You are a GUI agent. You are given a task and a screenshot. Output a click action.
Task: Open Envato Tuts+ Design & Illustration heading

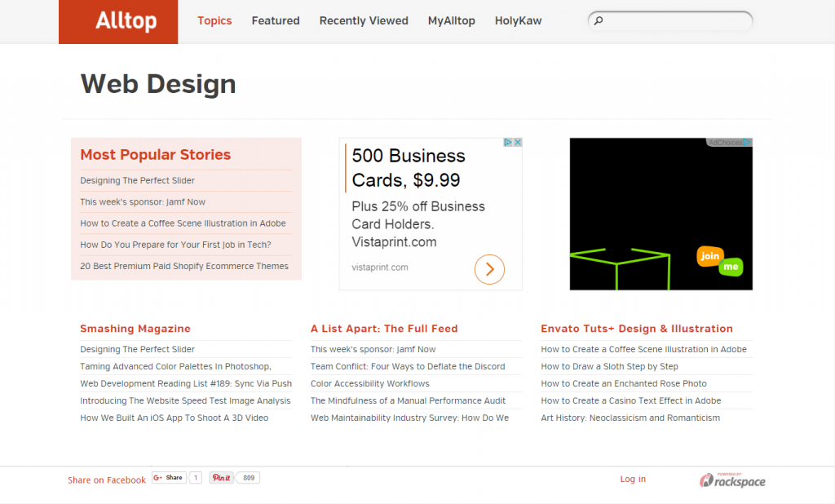pos(637,329)
